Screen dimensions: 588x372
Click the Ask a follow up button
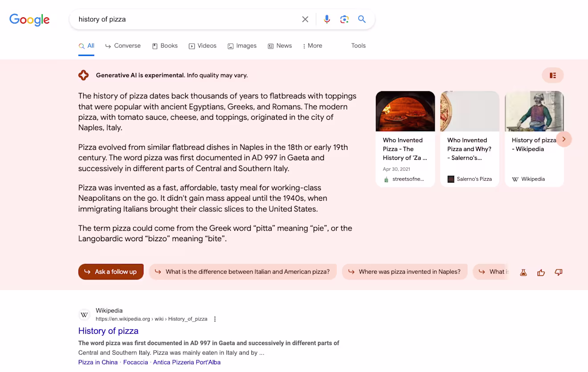111,272
